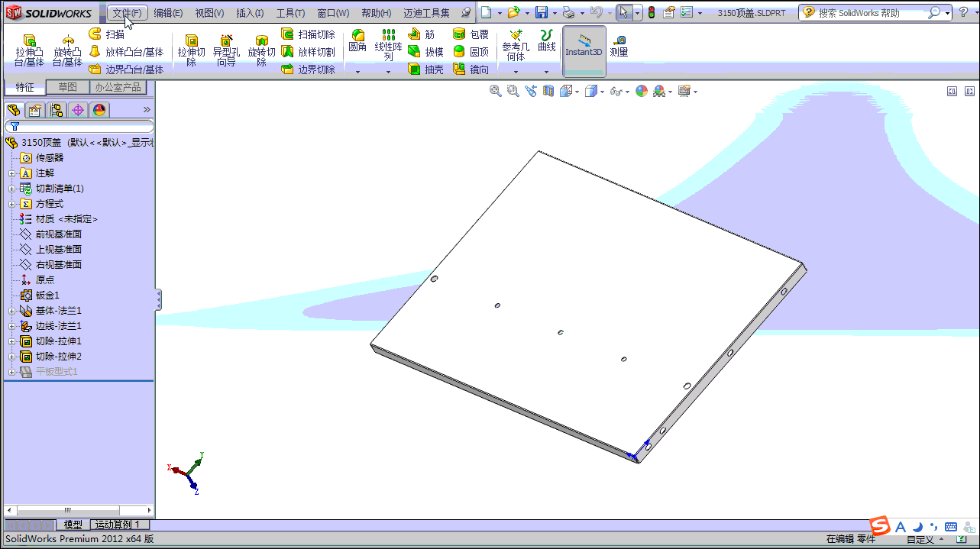
Task: Click the 抽壳 shell tool
Action: [x=425, y=69]
